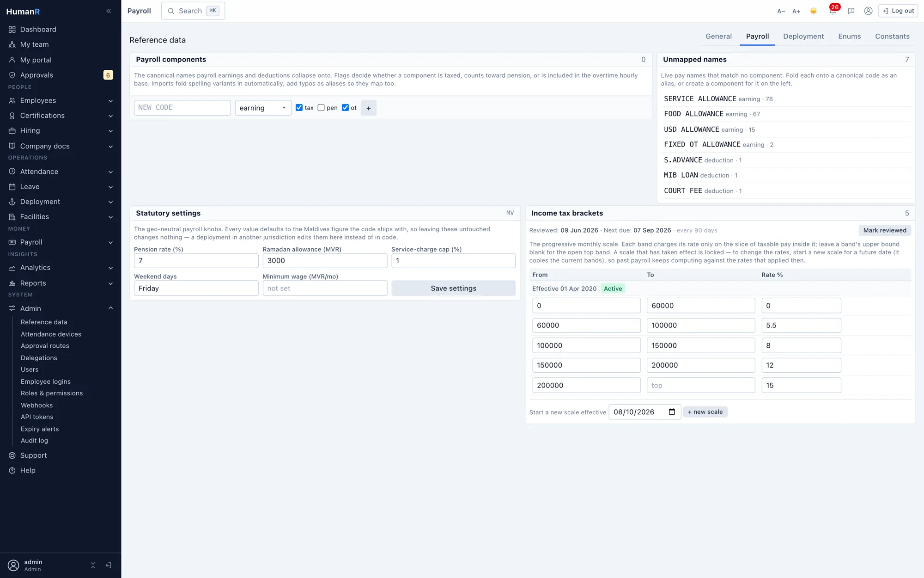Viewport: 924px width, 578px height.
Task: Enable the pen checkbox
Action: 321,108
